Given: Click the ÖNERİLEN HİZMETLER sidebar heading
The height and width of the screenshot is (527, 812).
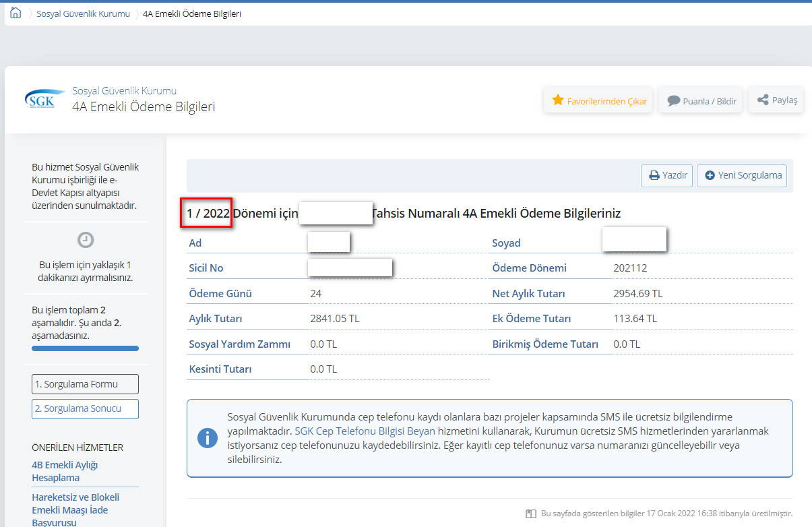Looking at the screenshot, I should point(77,447).
